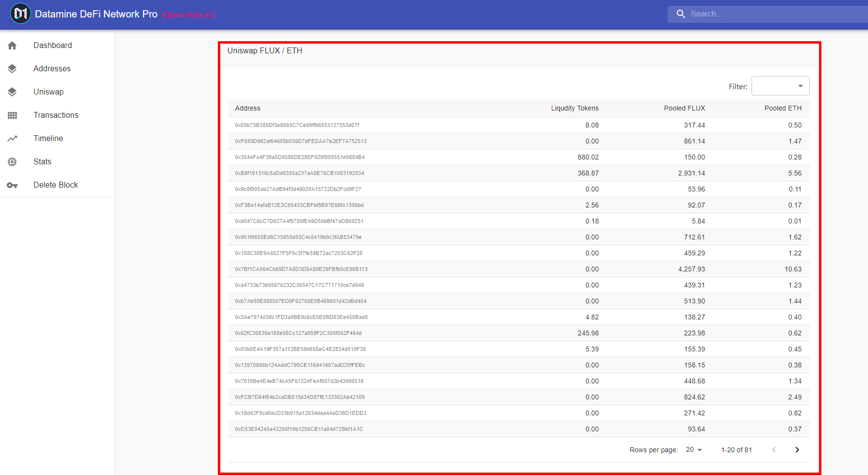The height and width of the screenshot is (475, 868).
Task: Click the Addresses layers icon
Action: [12, 69]
